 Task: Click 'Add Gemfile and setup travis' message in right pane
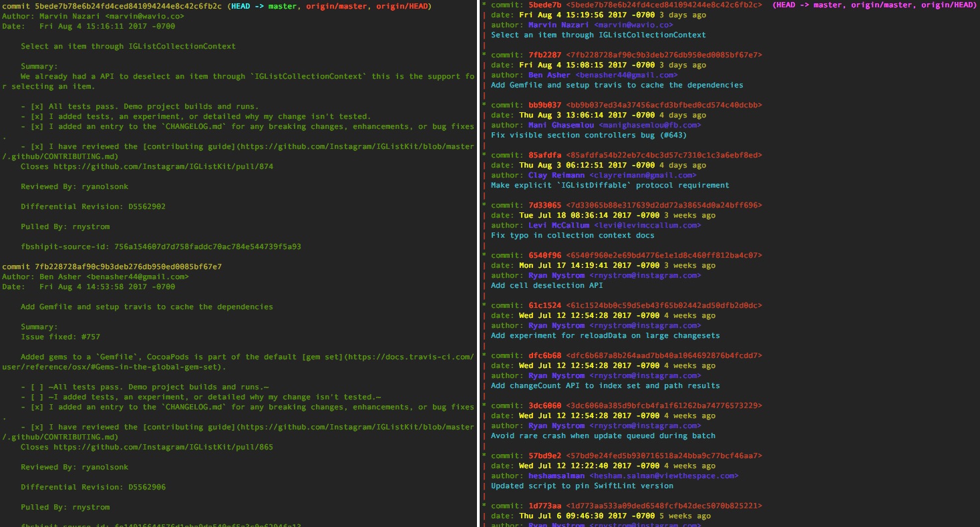tap(617, 85)
